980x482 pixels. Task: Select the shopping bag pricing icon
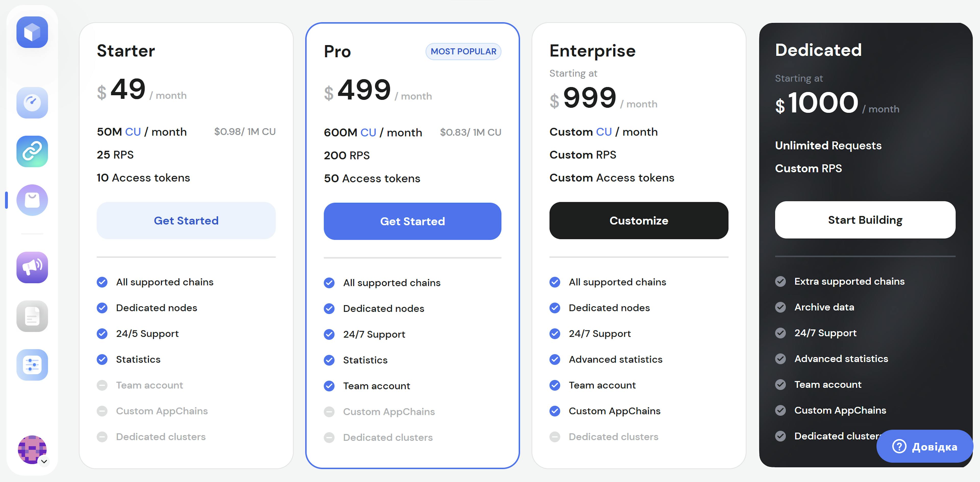pyautogui.click(x=32, y=200)
